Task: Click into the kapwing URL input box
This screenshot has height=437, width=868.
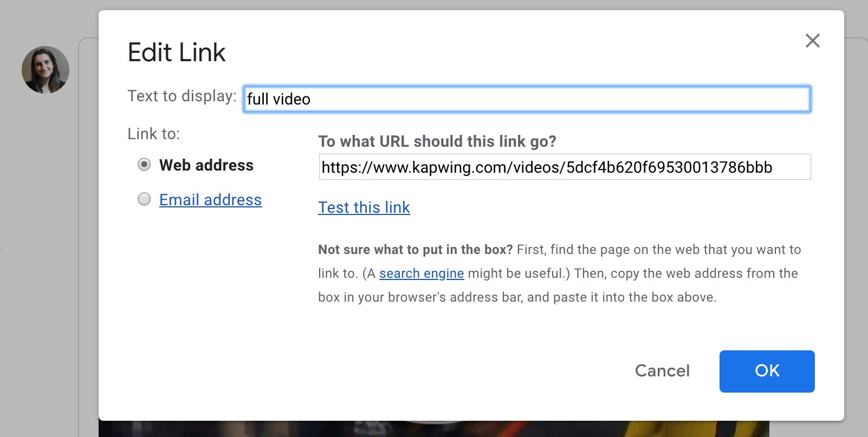Action: click(565, 167)
